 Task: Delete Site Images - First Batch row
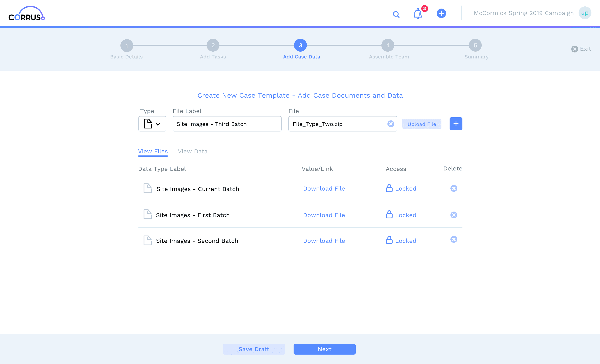pyautogui.click(x=453, y=215)
